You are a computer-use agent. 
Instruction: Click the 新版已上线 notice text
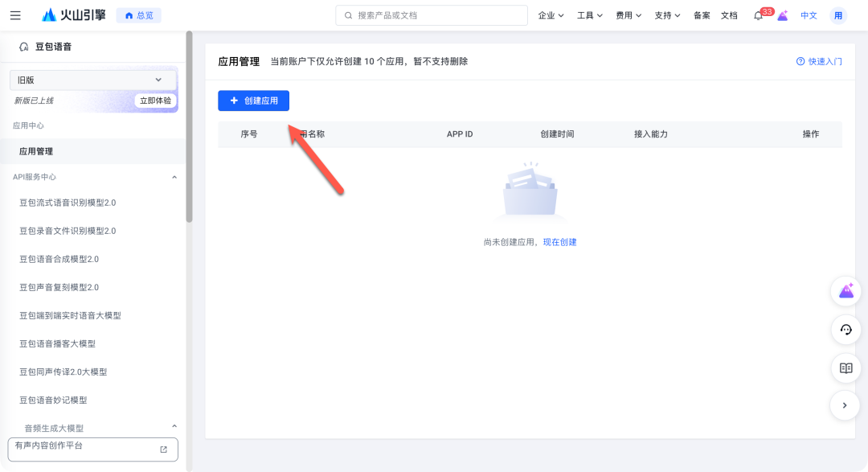pyautogui.click(x=34, y=101)
